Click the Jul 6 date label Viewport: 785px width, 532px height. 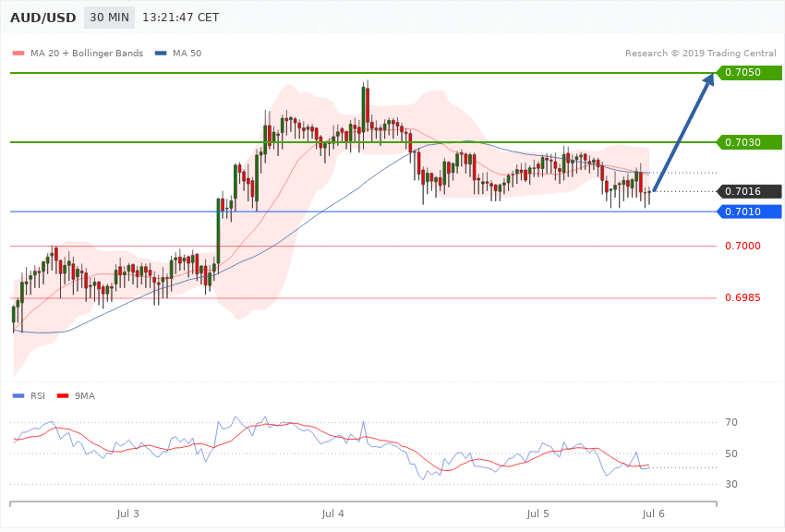pyautogui.click(x=653, y=514)
